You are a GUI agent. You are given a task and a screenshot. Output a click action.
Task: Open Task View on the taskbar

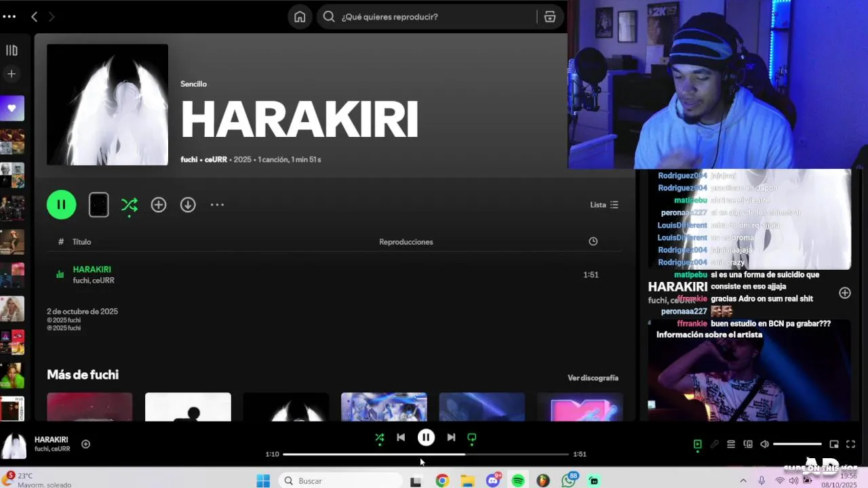(416, 481)
